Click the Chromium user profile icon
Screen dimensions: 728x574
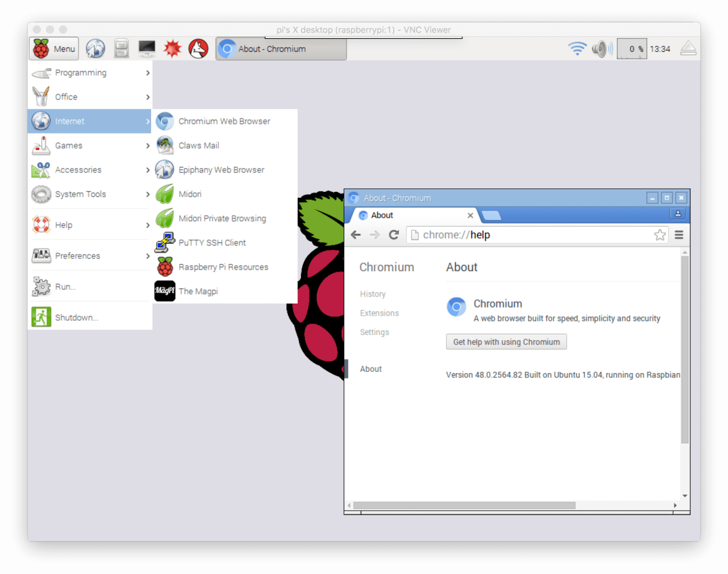click(x=678, y=214)
